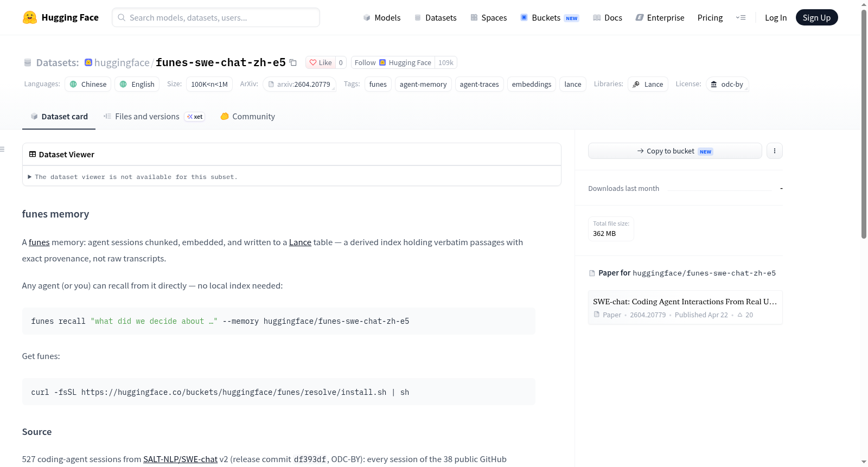Expand the dataset viewer unavailable message

coord(133,177)
